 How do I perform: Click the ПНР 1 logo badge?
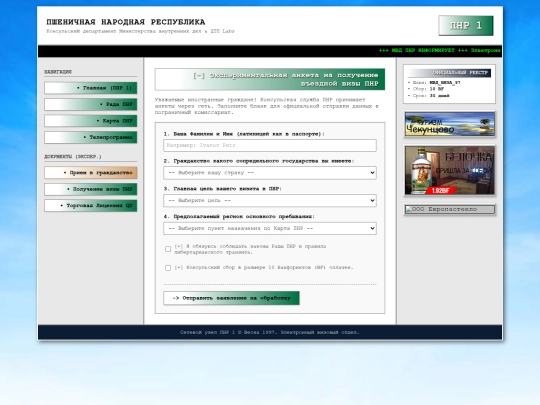pos(466,25)
